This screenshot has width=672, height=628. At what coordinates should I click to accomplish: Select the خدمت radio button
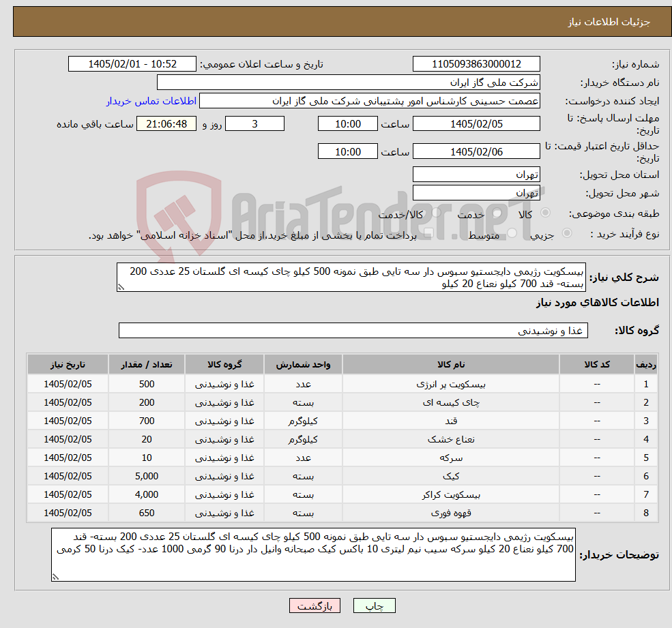click(497, 213)
